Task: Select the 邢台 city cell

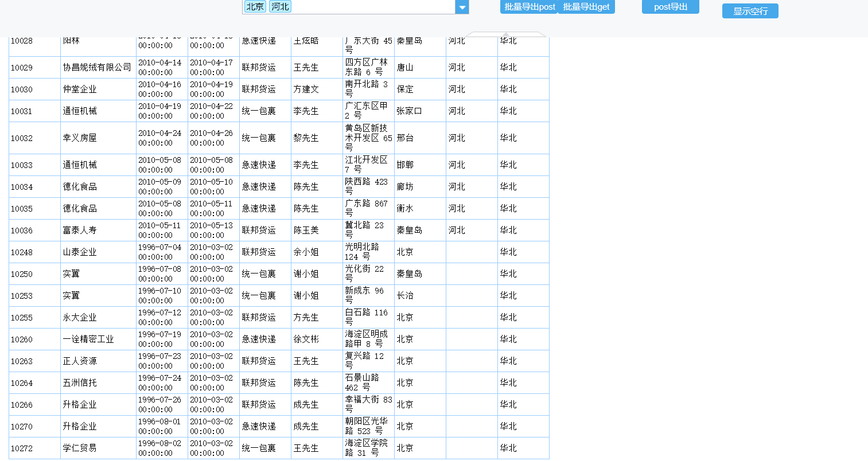Action: click(420, 138)
